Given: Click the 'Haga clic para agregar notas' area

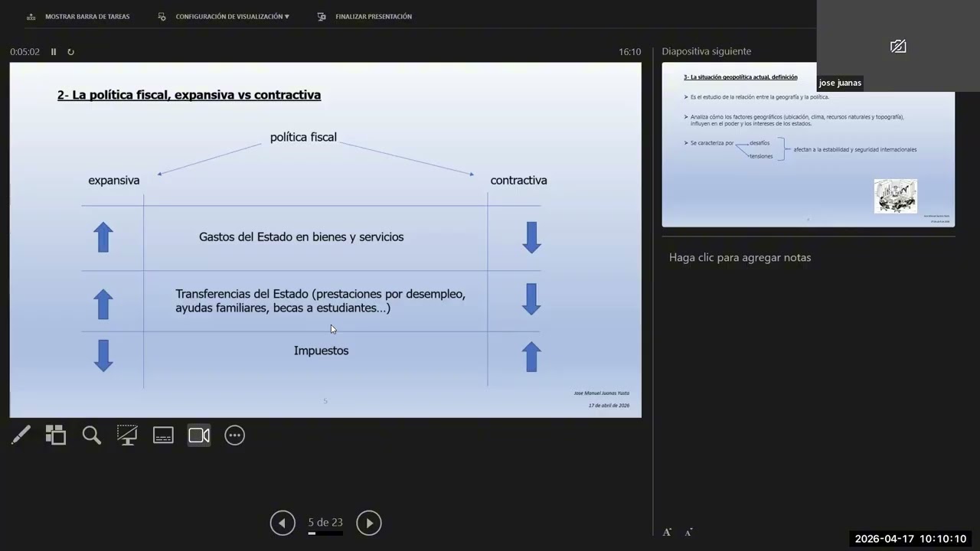Looking at the screenshot, I should pyautogui.click(x=740, y=258).
